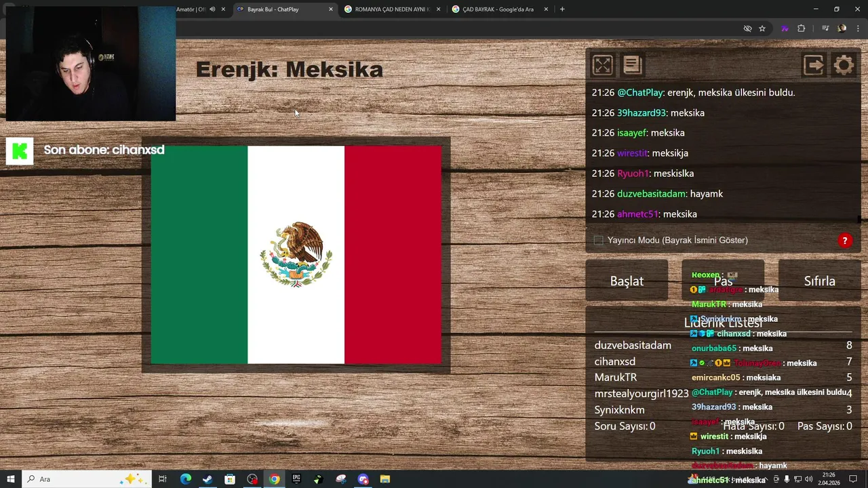The image size is (868, 488).
Task: Click the 'Pas Sayısı: 0' counter
Action: [x=825, y=426]
